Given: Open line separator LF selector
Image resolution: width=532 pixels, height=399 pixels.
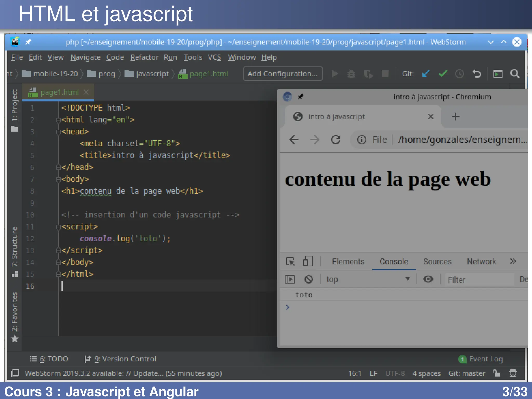Looking at the screenshot, I should [373, 373].
